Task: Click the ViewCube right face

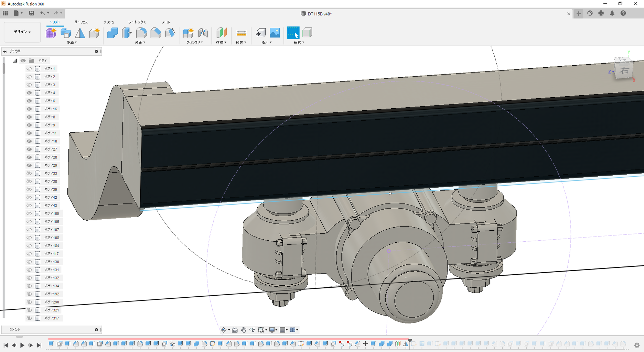Action: click(624, 71)
